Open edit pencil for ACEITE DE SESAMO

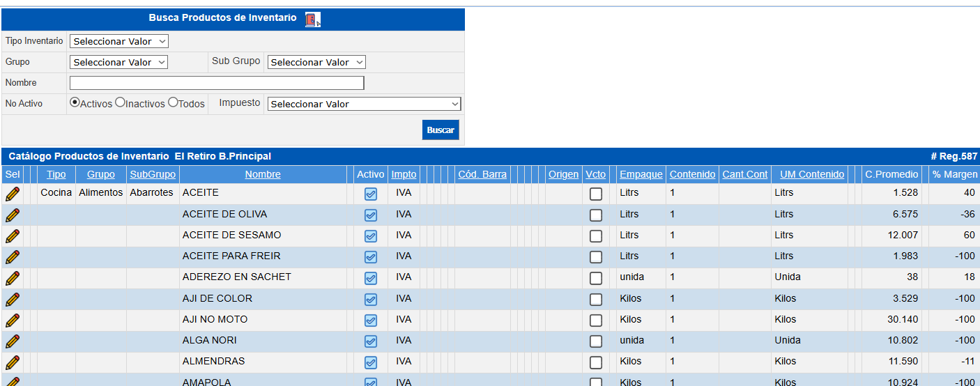click(13, 236)
